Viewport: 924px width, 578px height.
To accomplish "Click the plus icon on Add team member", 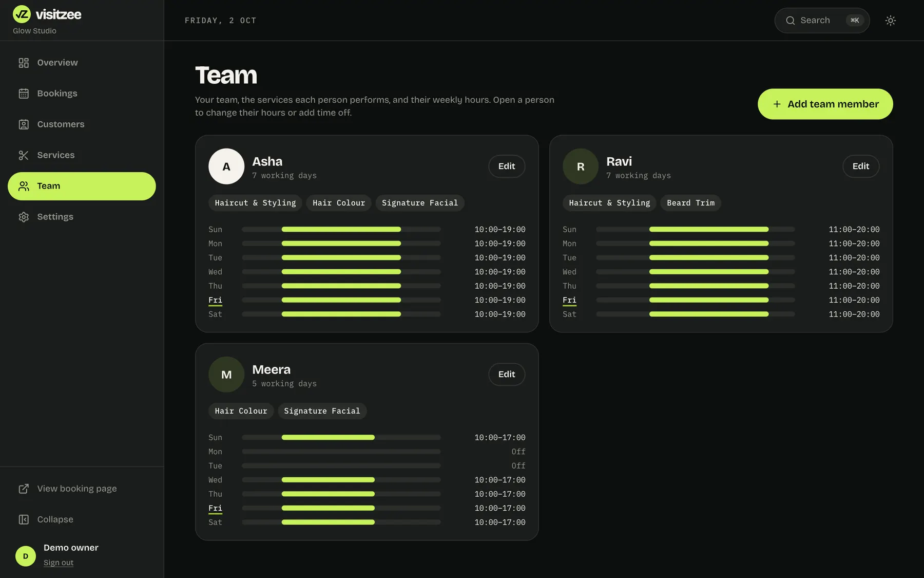I will (x=777, y=104).
